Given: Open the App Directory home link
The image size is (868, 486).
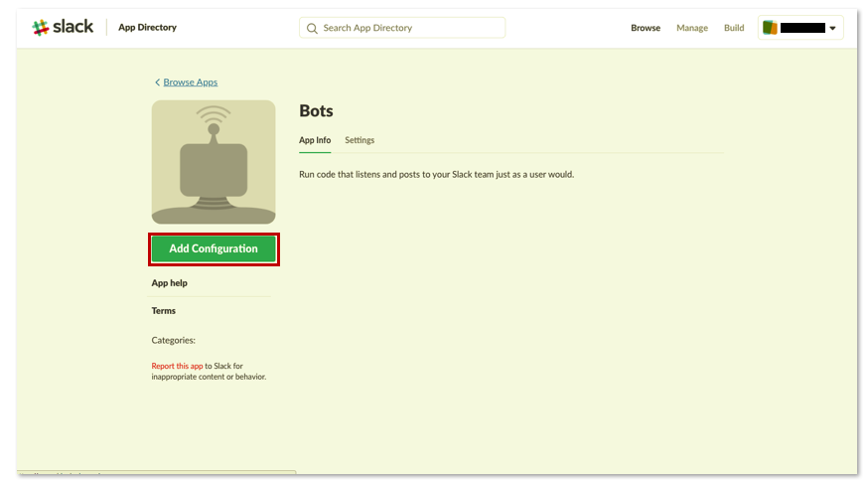Looking at the screenshot, I should (147, 27).
